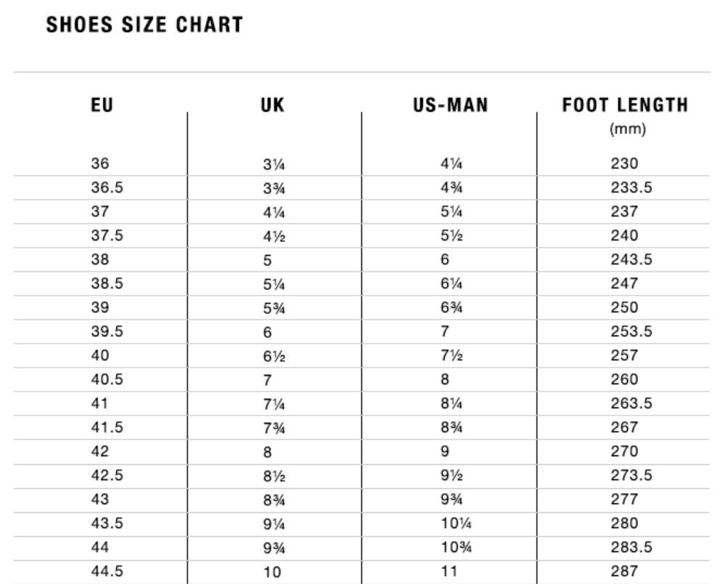This screenshot has width=728, height=584.
Task: Select UK size 3¼ cell
Action: 274,164
